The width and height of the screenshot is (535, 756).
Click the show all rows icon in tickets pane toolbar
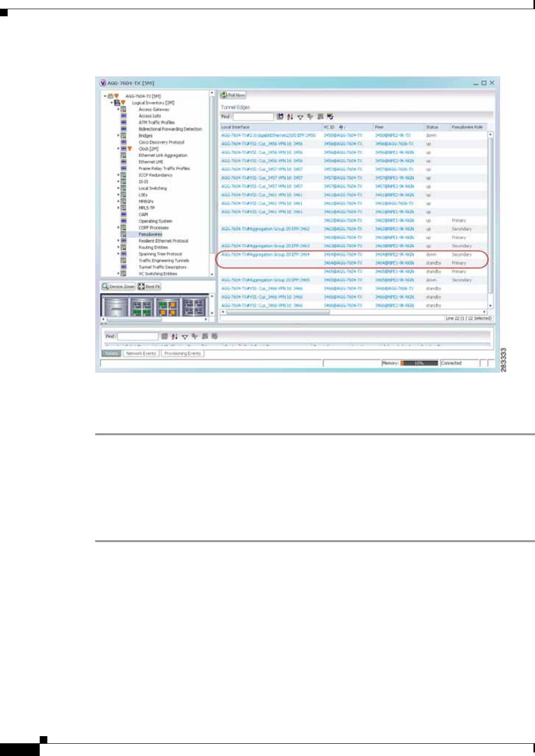coord(205,337)
